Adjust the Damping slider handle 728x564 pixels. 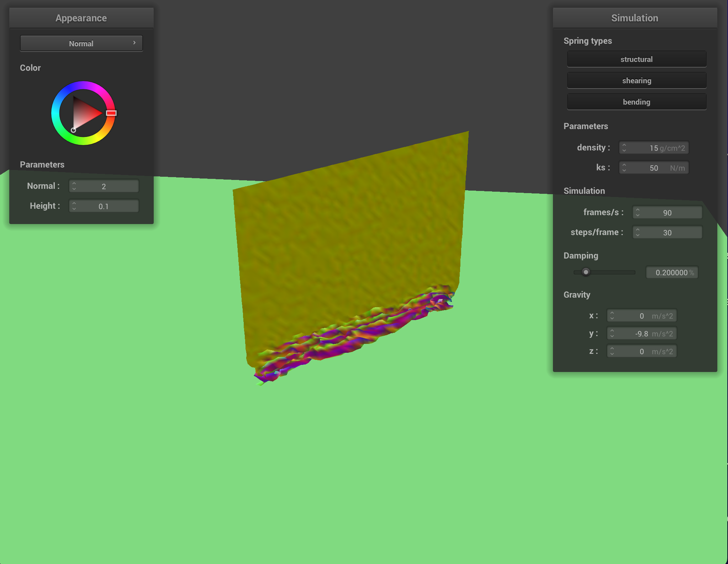pos(586,272)
